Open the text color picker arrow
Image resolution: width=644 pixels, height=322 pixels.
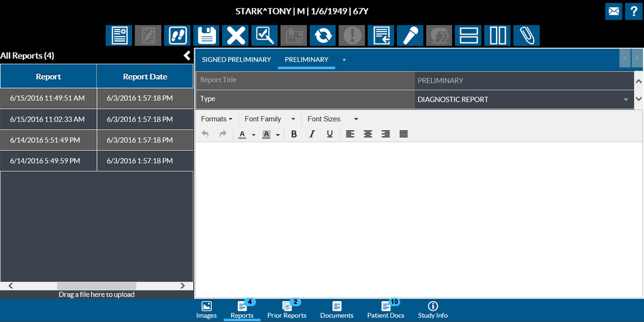(x=254, y=135)
